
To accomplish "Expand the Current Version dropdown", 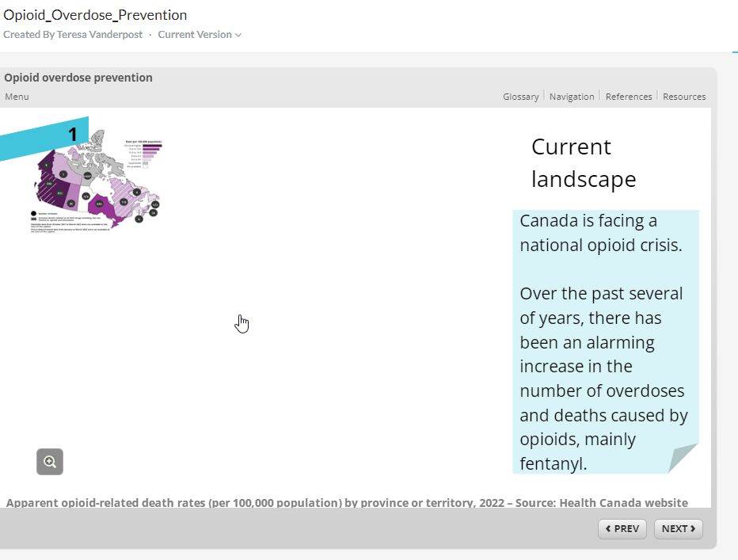I will coord(200,35).
